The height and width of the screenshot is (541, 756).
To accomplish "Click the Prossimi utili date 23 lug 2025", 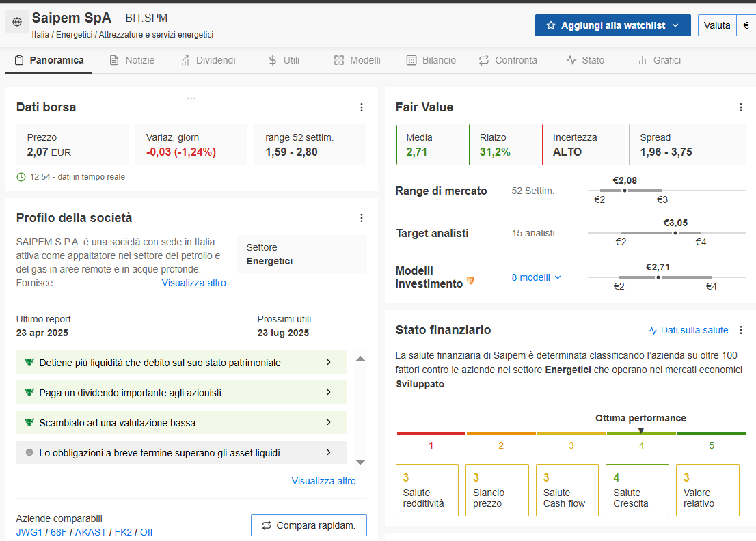I will pyautogui.click(x=283, y=333).
